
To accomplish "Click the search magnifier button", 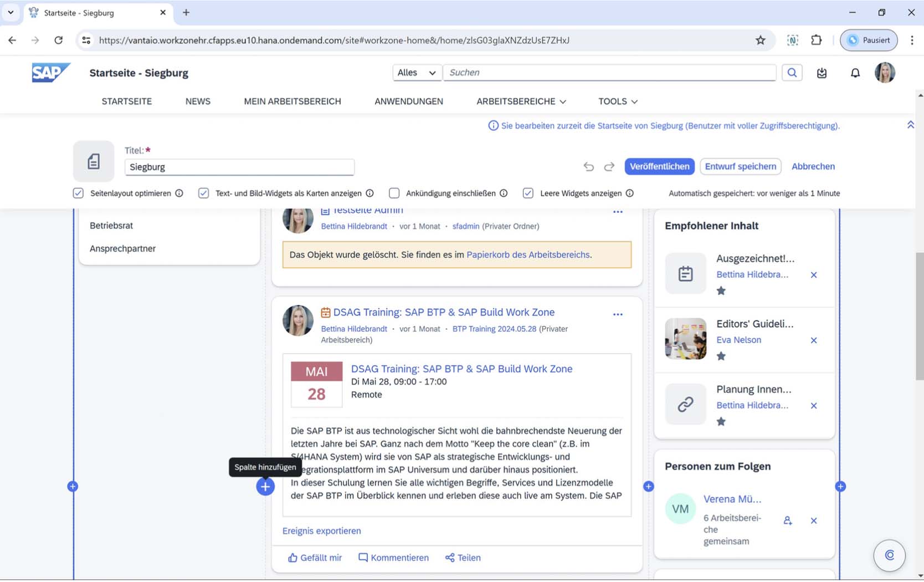I will click(x=792, y=73).
